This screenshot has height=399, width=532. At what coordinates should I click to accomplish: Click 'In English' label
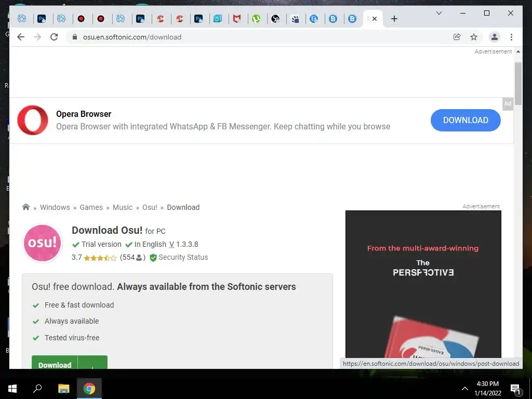[150, 244]
